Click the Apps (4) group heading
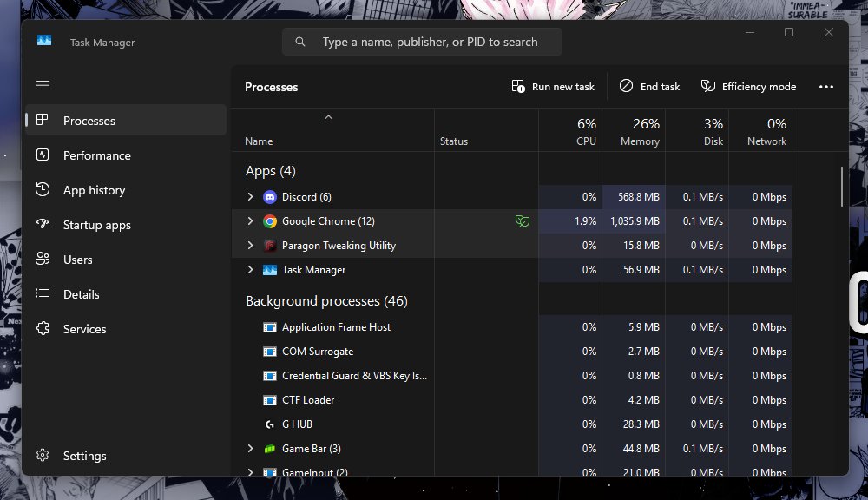 270,171
